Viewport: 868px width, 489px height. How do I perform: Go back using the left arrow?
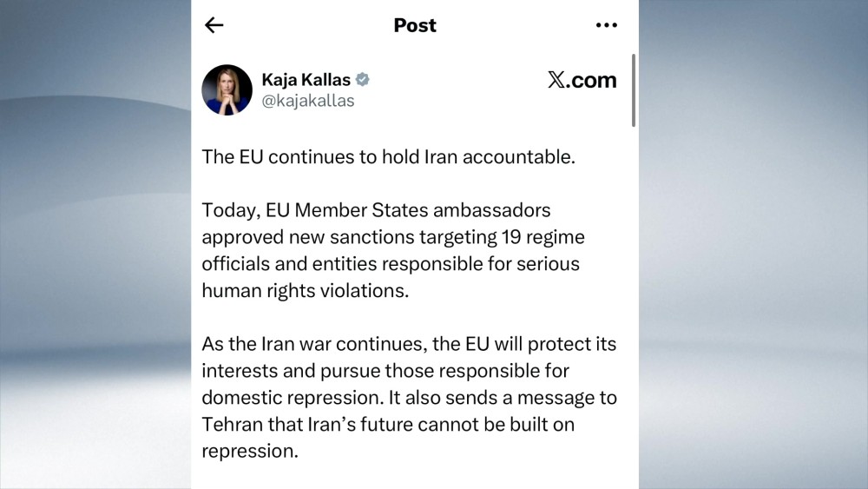[x=214, y=25]
